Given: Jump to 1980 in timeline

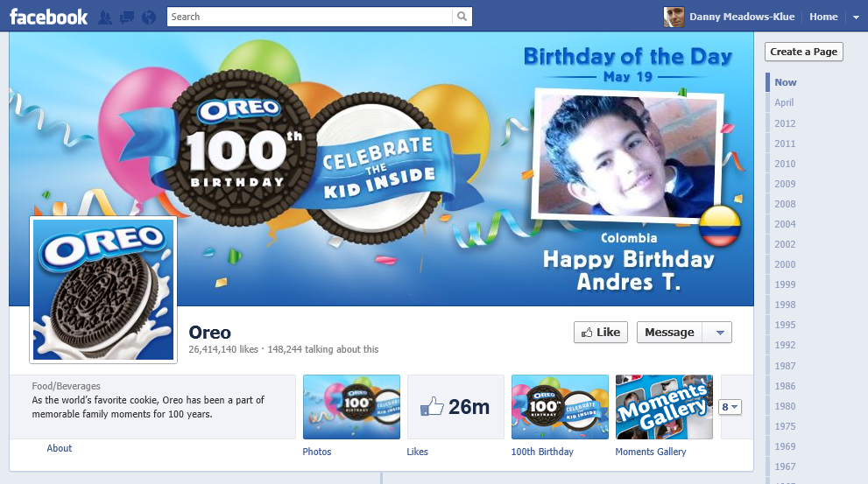Looking at the screenshot, I should pyautogui.click(x=785, y=406).
